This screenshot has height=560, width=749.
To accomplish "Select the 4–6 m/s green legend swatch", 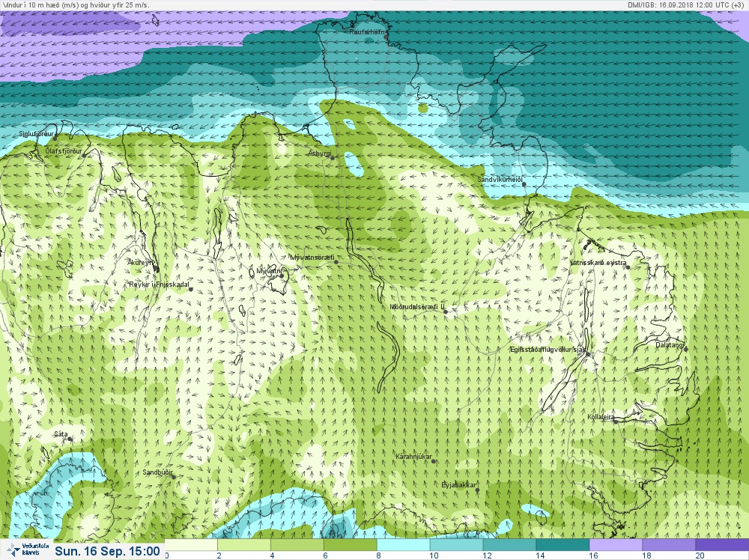I will (x=297, y=545).
